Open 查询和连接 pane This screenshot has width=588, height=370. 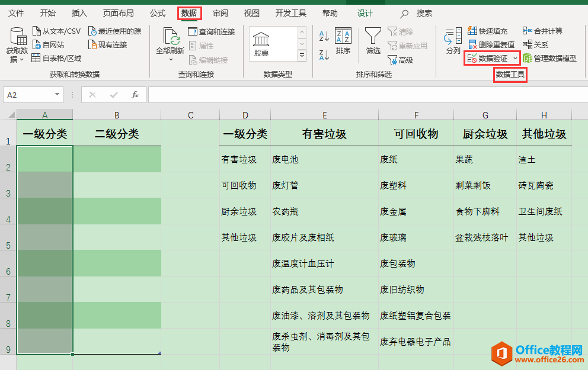tap(212, 32)
